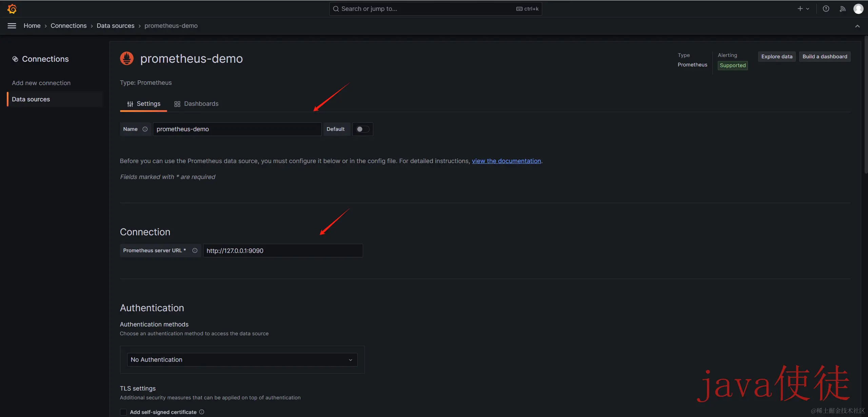
Task: Click the Authentication methods label
Action: [154, 324]
